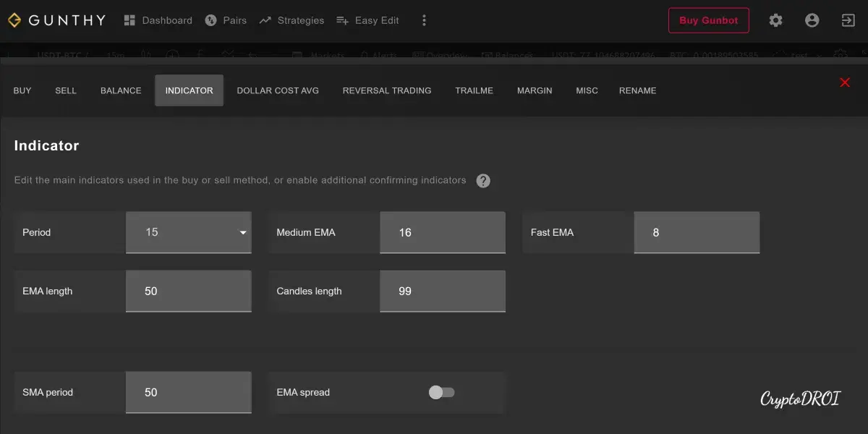Viewport: 868px width, 434px height.
Task: Click the Easy Edit list-plus icon
Action: coord(343,20)
